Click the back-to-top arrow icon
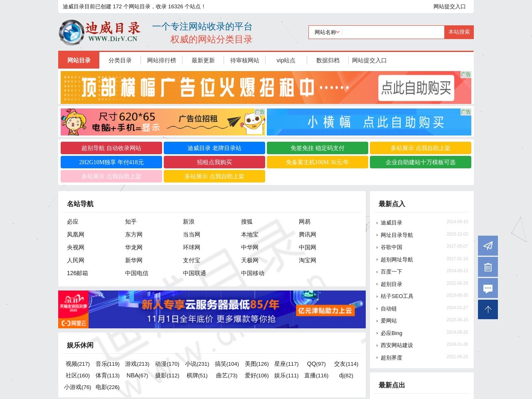 tap(488, 309)
